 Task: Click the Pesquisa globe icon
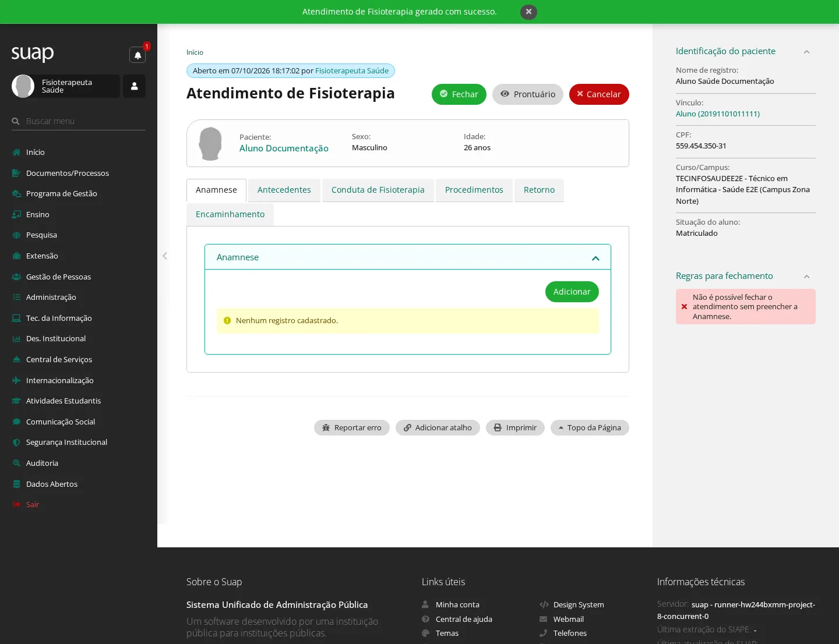16,235
